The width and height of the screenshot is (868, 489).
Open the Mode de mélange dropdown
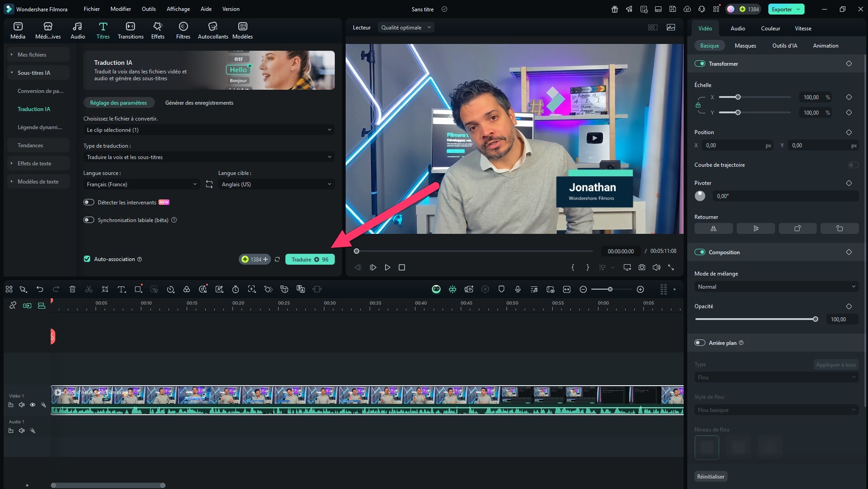[776, 287]
